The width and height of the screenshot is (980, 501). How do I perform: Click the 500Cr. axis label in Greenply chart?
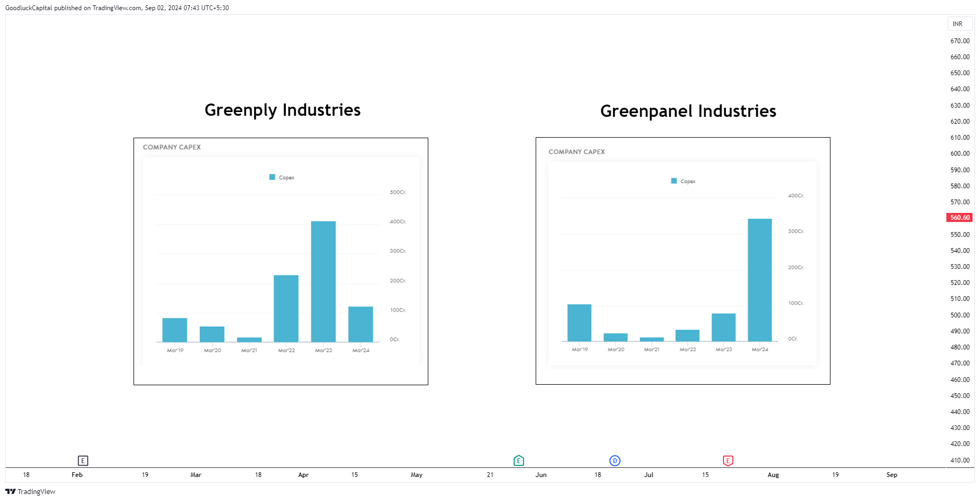[398, 192]
